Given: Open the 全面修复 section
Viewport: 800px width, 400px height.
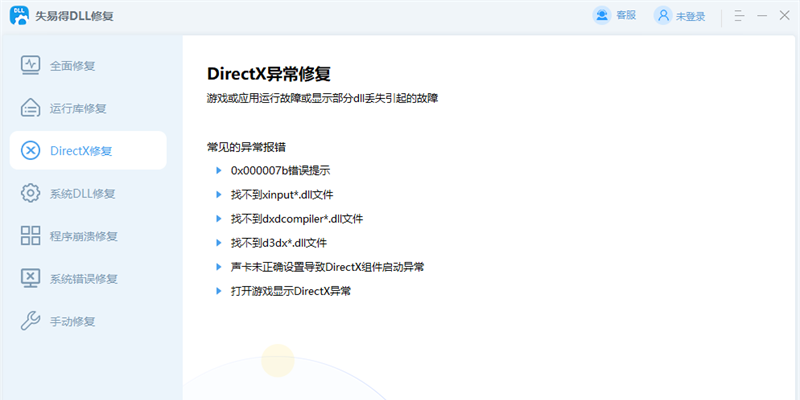Looking at the screenshot, I should pyautogui.click(x=88, y=65).
